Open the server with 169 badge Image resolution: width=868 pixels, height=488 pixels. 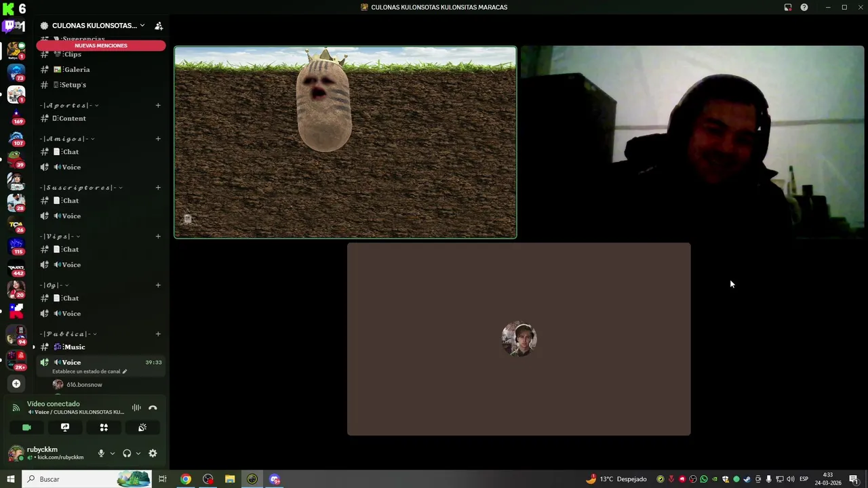tap(16, 116)
